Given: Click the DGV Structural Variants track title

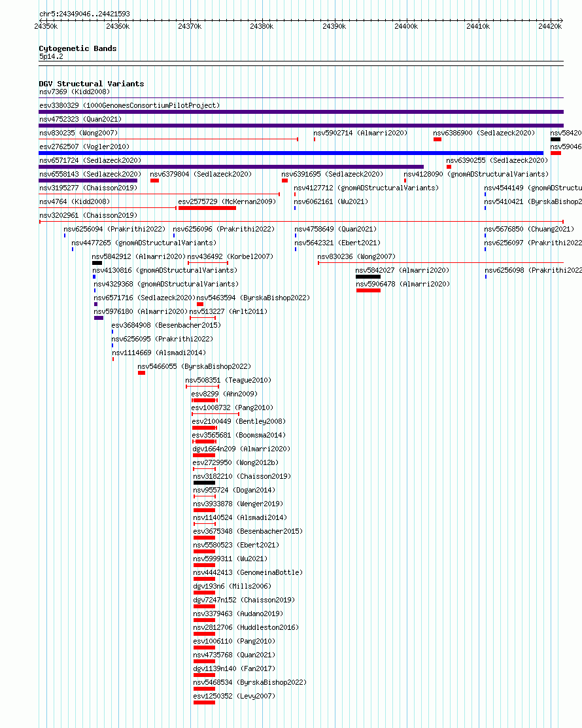Looking at the screenshot, I should coord(92,84).
